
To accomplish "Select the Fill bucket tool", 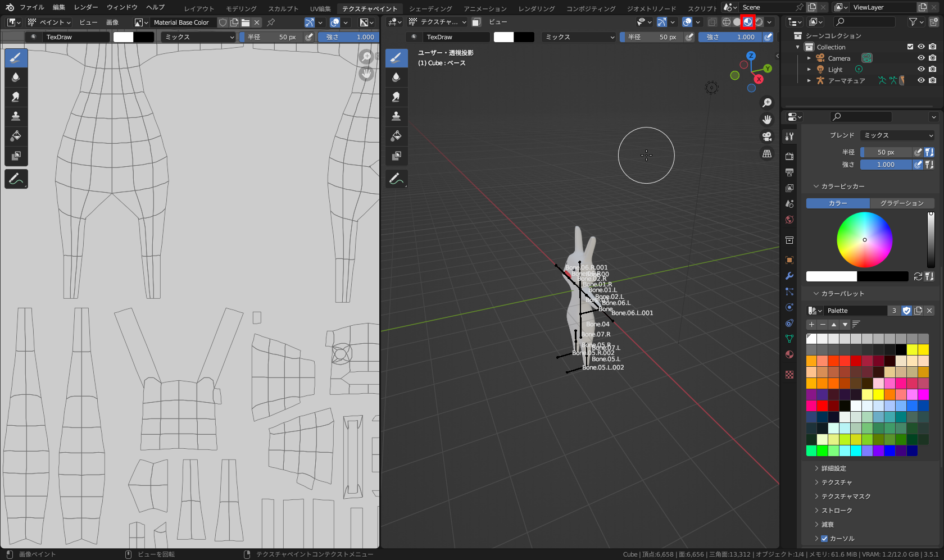I will click(x=16, y=135).
